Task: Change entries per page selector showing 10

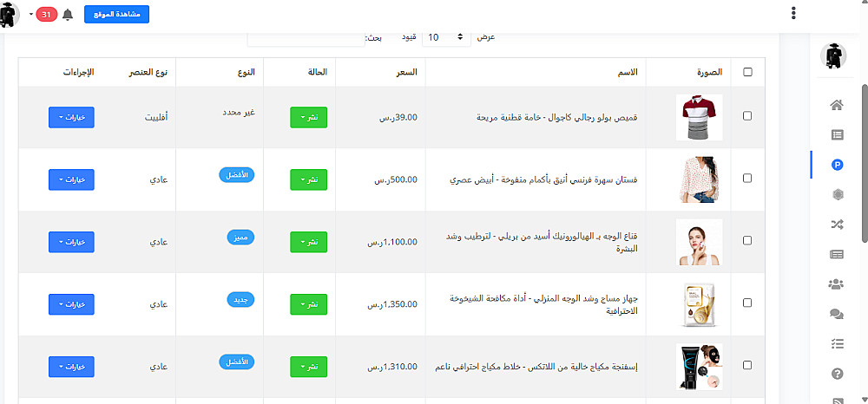Action: point(447,37)
